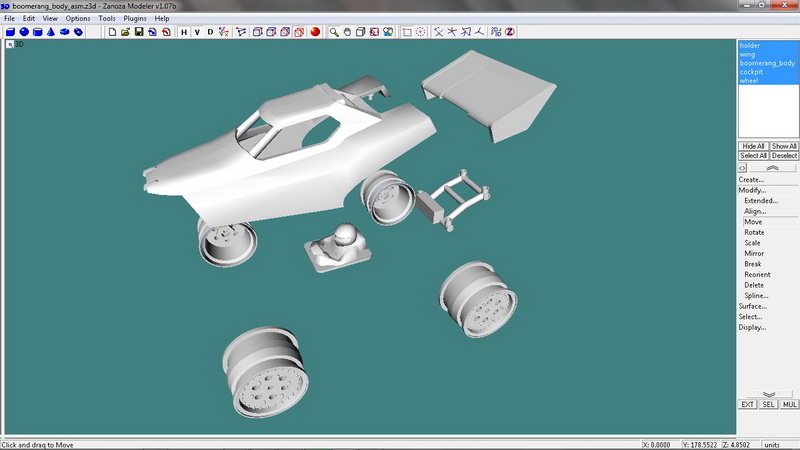The width and height of the screenshot is (800, 450).
Task: Create a sphere primitive from the toolbar
Action: point(23,32)
